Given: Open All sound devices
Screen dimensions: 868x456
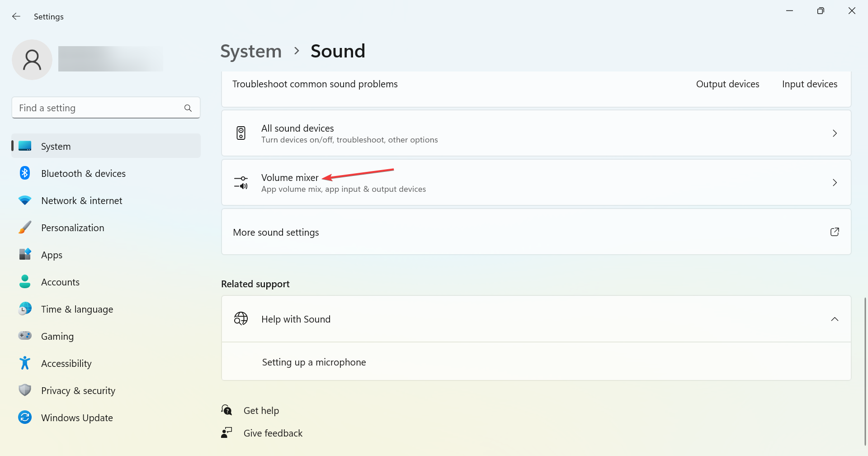Looking at the screenshot, I should pos(536,133).
